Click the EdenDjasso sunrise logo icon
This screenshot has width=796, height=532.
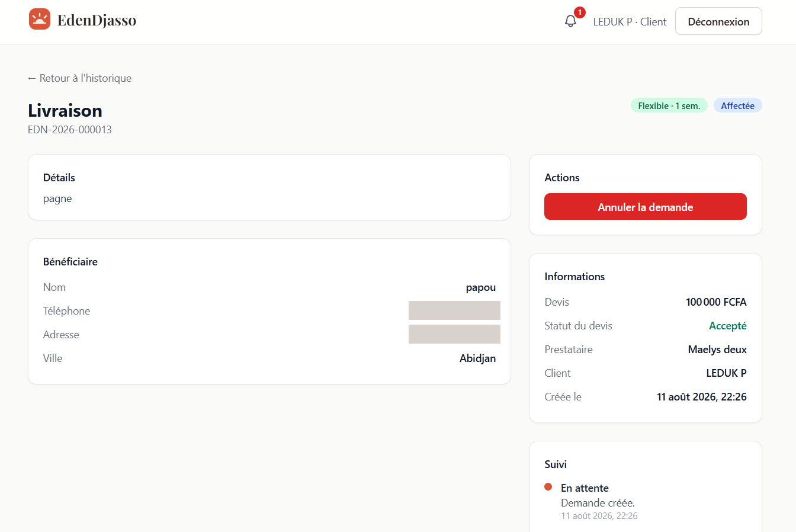[40, 20]
